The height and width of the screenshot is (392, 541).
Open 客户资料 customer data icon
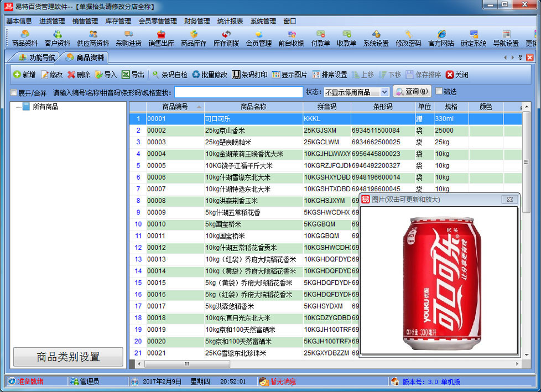pyautogui.click(x=57, y=38)
